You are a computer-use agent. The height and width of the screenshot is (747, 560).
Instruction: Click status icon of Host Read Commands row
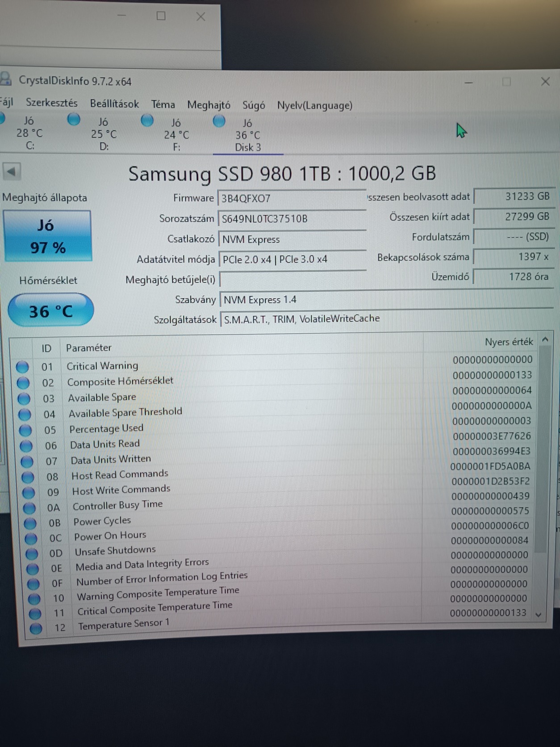28,477
